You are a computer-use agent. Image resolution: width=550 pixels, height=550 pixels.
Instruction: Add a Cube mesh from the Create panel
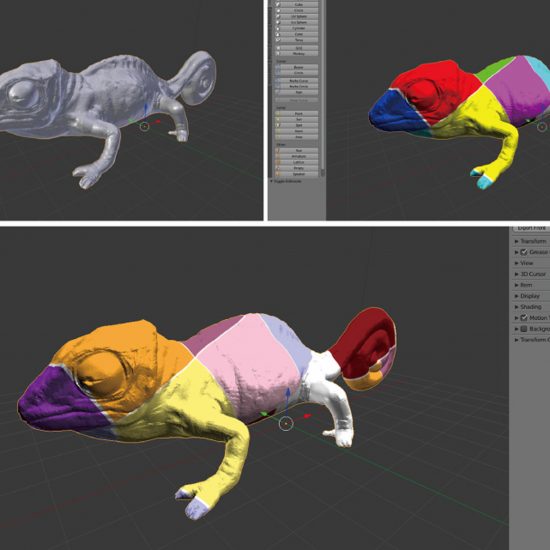click(297, 5)
